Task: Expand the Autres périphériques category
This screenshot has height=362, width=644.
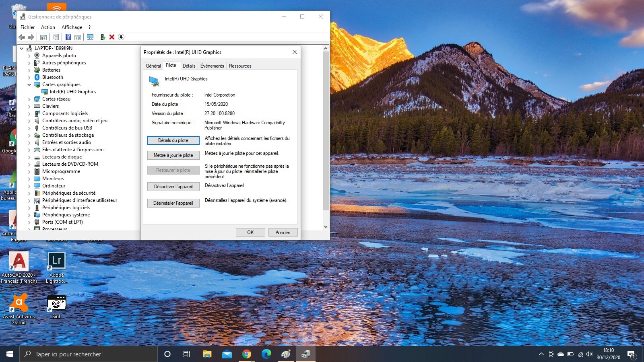Action: click(x=29, y=63)
